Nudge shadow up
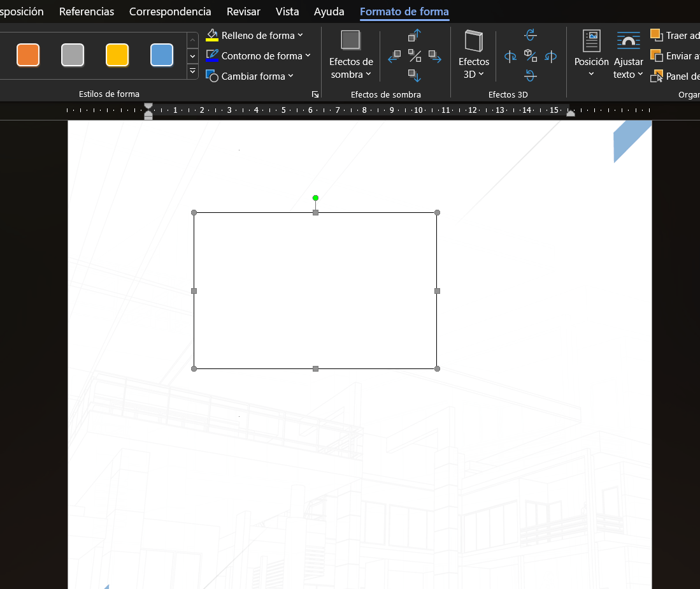The width and height of the screenshot is (700, 589). tap(415, 35)
